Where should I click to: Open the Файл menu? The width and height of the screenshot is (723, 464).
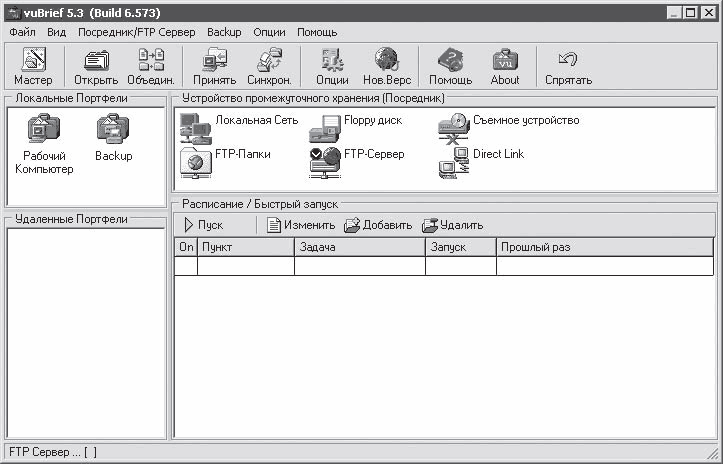pyautogui.click(x=22, y=32)
